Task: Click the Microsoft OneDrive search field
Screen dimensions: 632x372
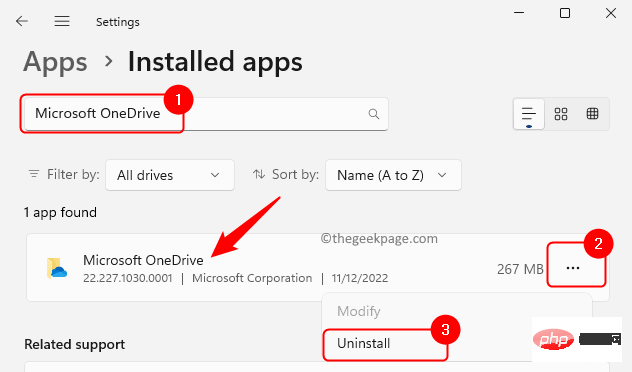Action: (206, 114)
